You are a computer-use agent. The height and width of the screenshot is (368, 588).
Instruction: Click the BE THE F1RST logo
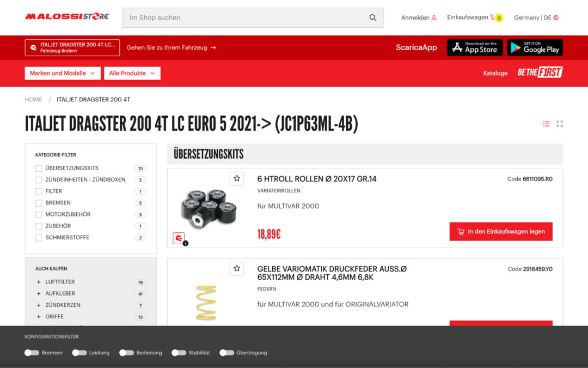tap(540, 73)
